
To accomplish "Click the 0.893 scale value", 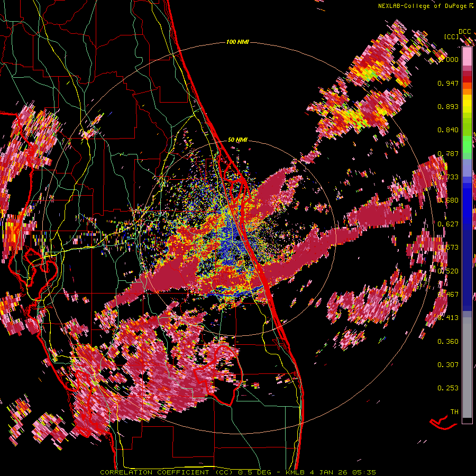I will 448,106.
